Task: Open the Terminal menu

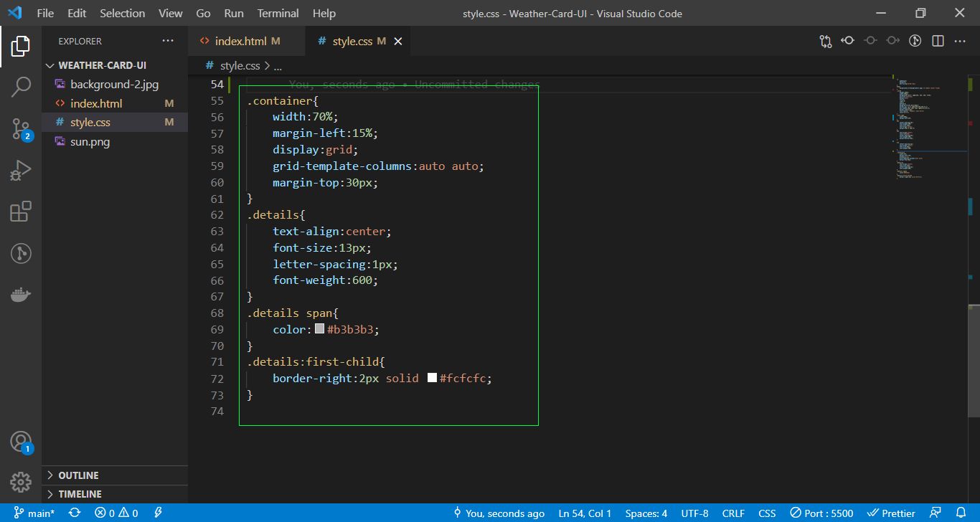Action: tap(278, 13)
